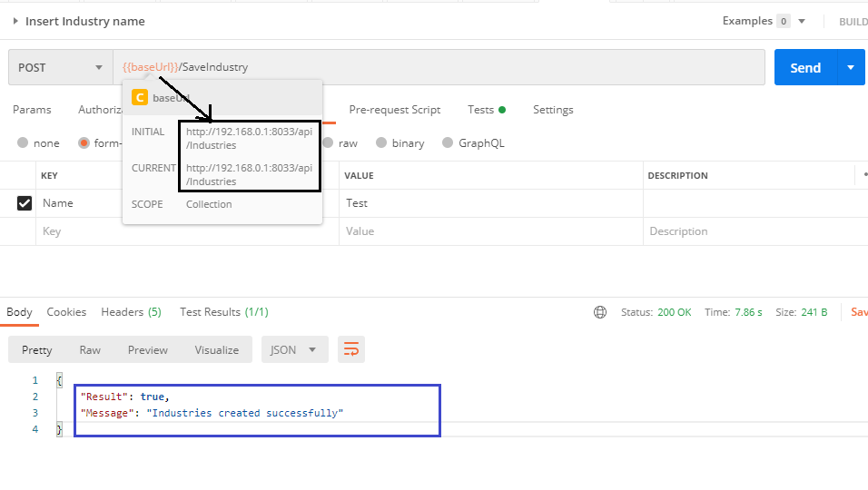Click the 200 OK status text

click(x=675, y=312)
